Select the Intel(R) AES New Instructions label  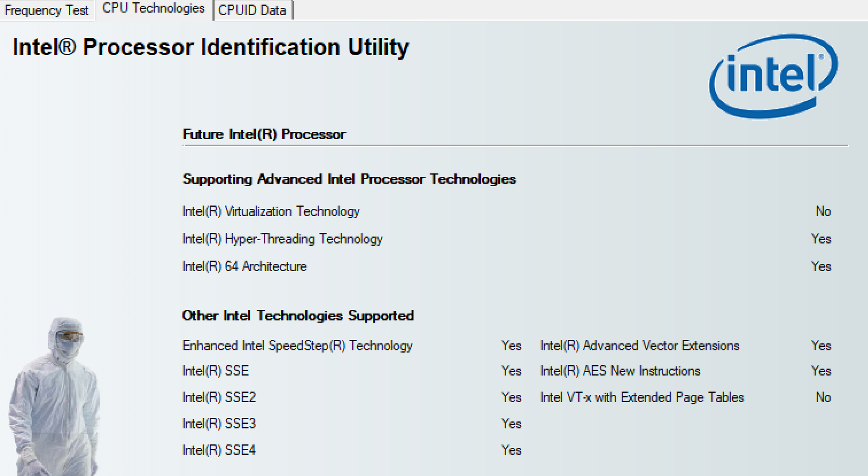tap(620, 371)
